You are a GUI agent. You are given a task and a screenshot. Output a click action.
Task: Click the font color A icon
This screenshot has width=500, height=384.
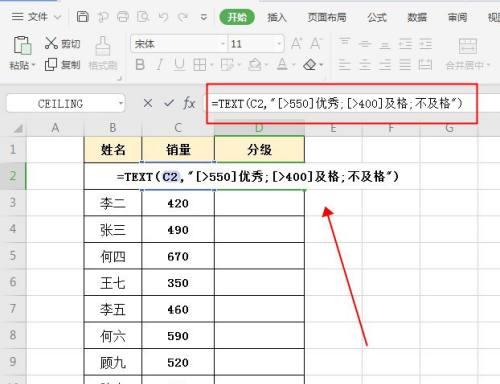coord(282,65)
